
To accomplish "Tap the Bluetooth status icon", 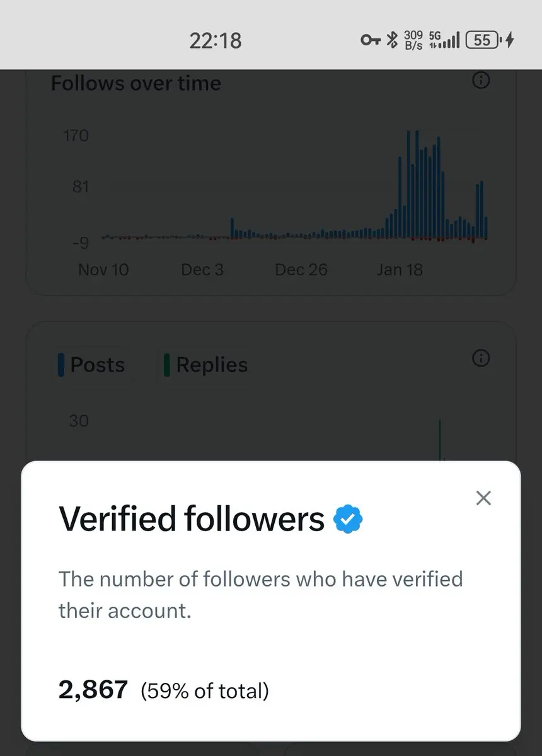I will (391, 40).
